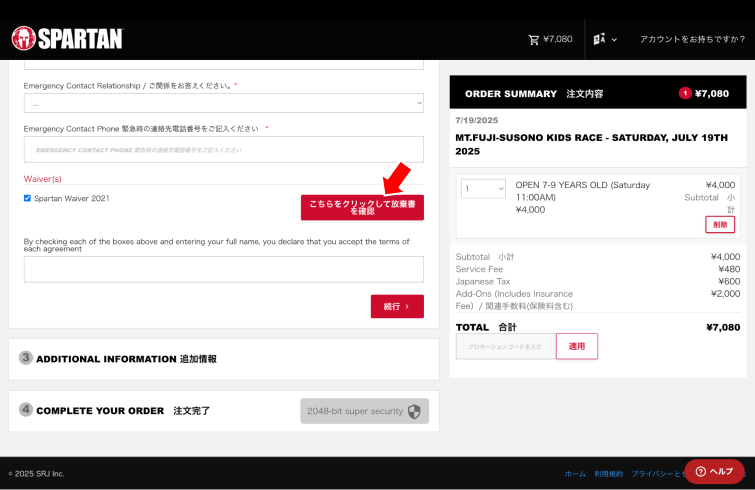Open the shopping cart showing ¥7,080
The height and width of the screenshot is (490, 755).
pos(550,39)
